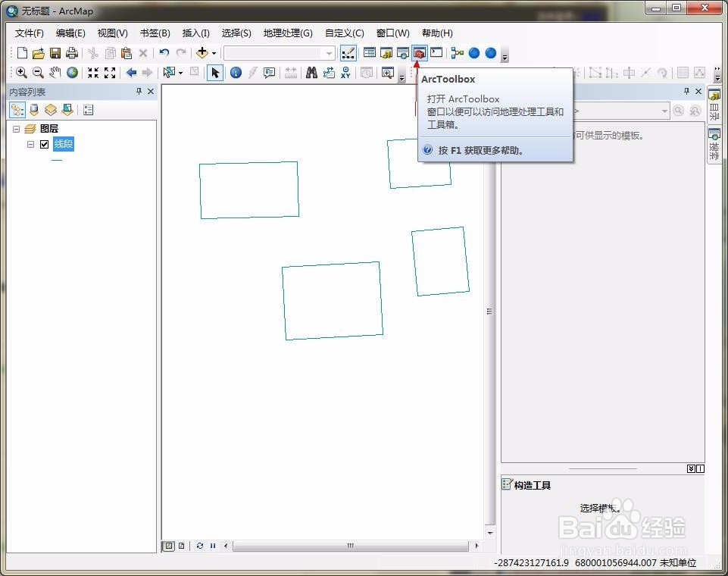Image resolution: width=728 pixels, height=576 pixels.
Task: Print the map
Action: point(71,53)
